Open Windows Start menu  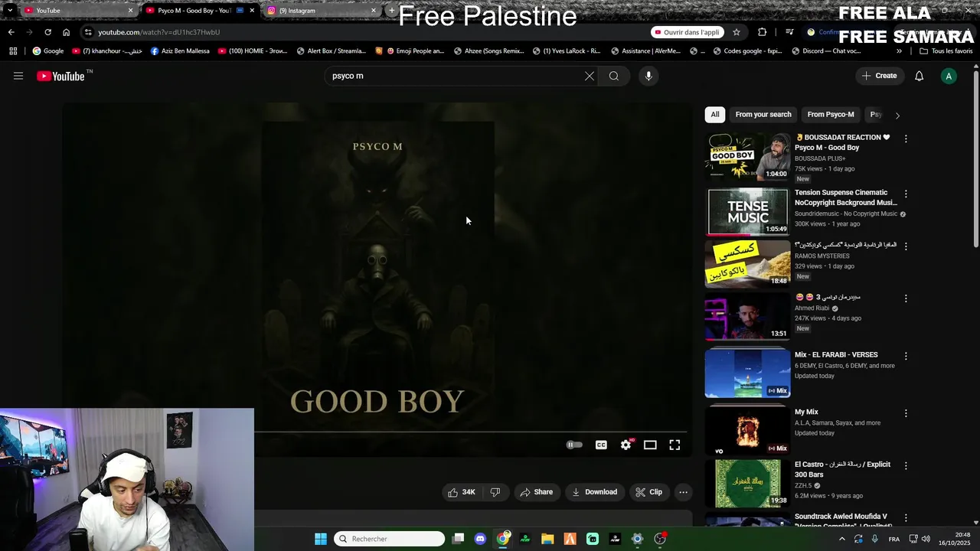click(321, 539)
